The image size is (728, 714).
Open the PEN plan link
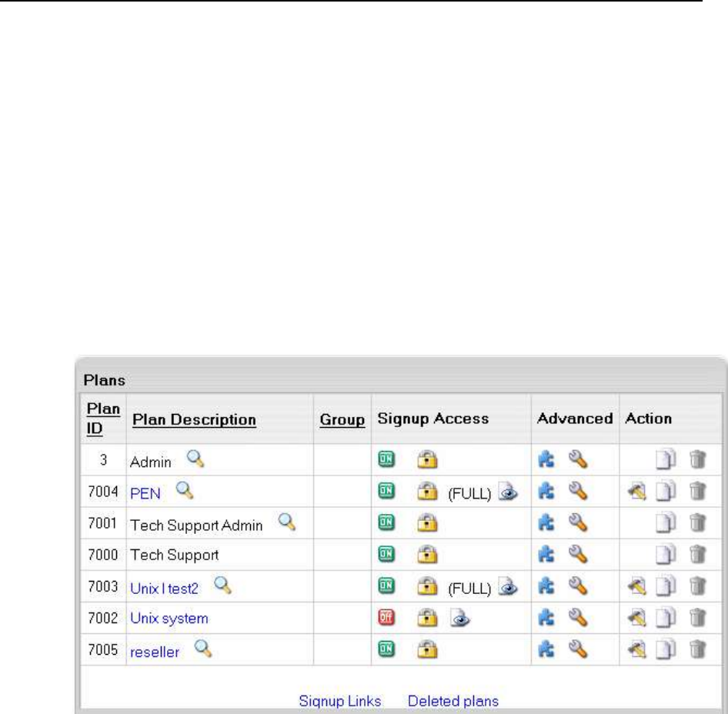(x=145, y=493)
